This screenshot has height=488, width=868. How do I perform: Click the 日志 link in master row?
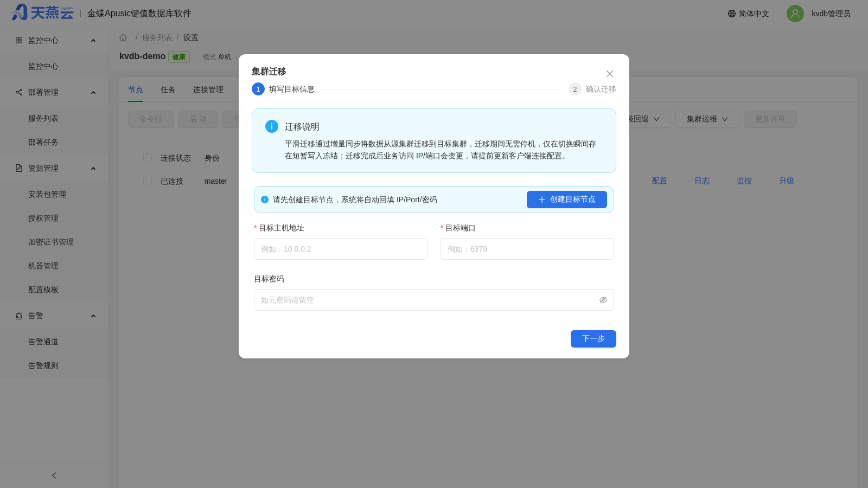702,181
